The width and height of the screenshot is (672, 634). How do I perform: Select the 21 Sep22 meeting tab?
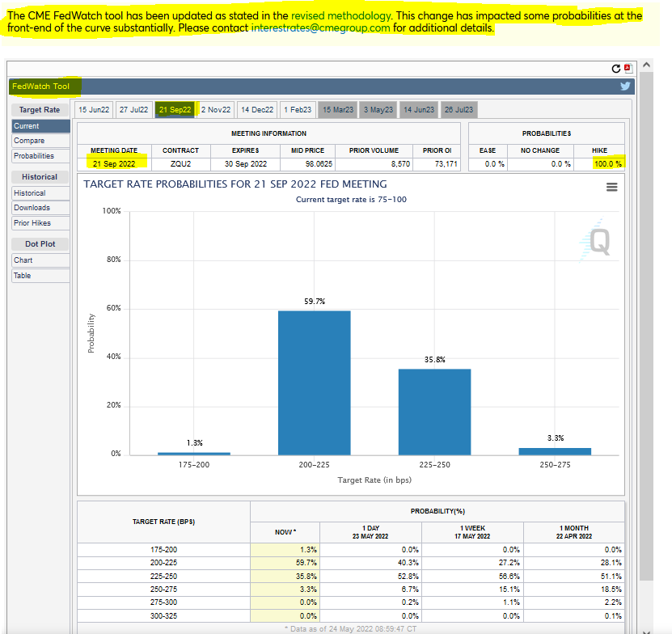tap(175, 110)
